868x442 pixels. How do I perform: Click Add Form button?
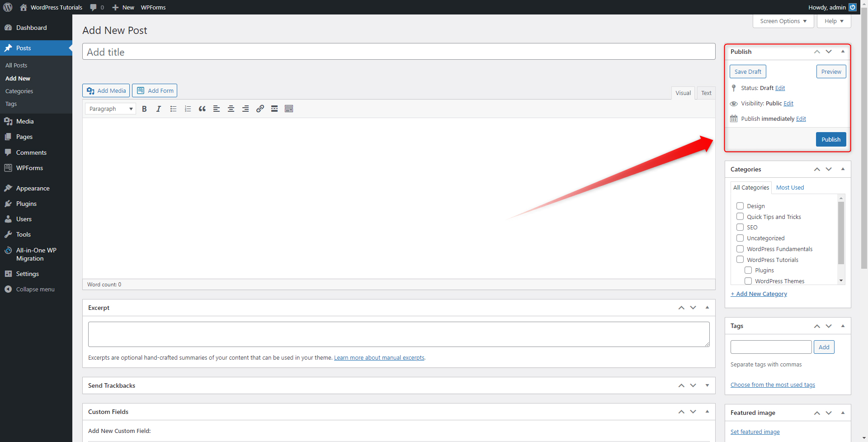pyautogui.click(x=155, y=90)
